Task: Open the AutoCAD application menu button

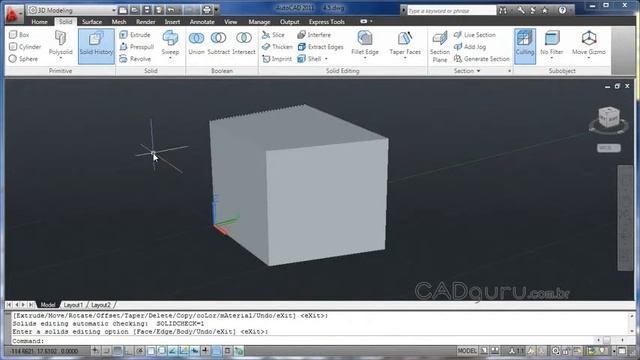Action: tap(13, 15)
